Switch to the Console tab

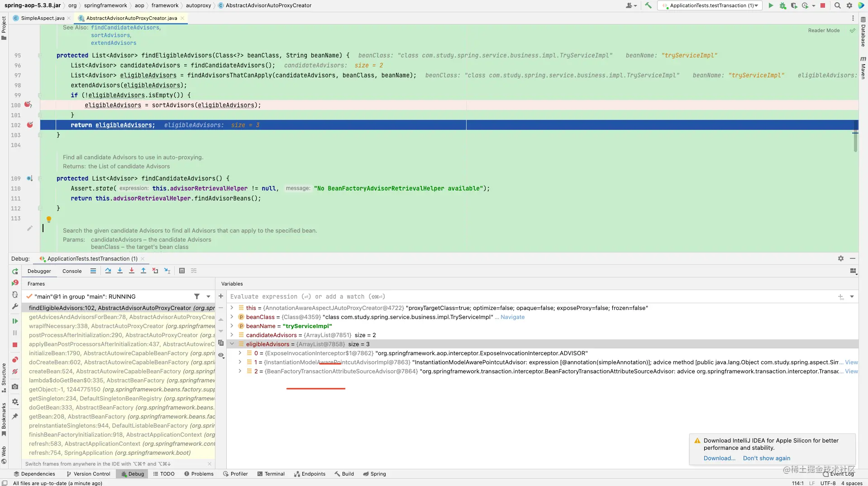72,271
